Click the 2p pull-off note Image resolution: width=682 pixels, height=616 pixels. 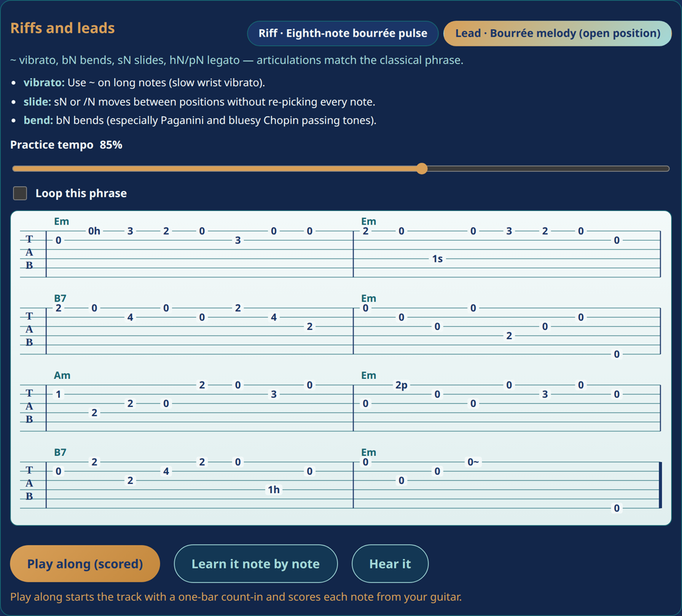(x=402, y=385)
